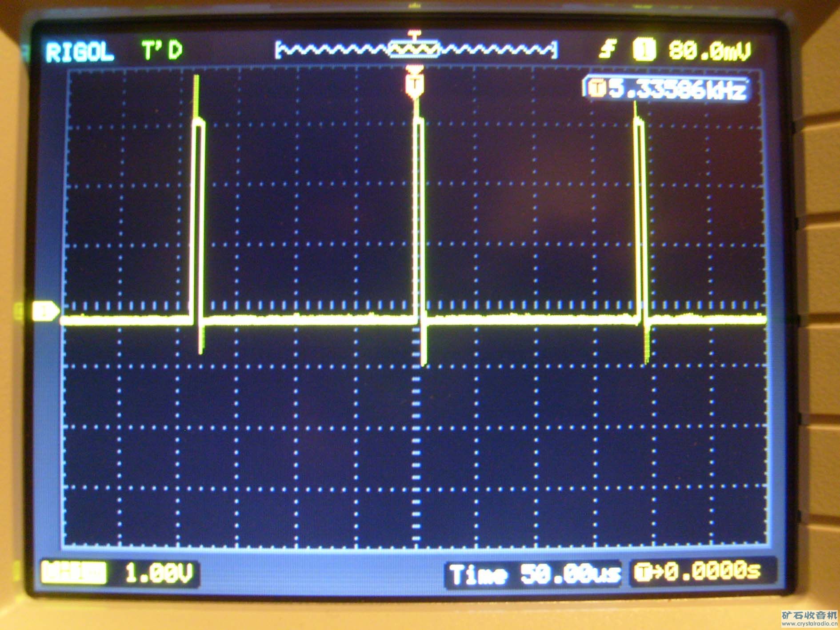Click the Time 50.00us timebase readout
840x630 pixels.
(534, 574)
